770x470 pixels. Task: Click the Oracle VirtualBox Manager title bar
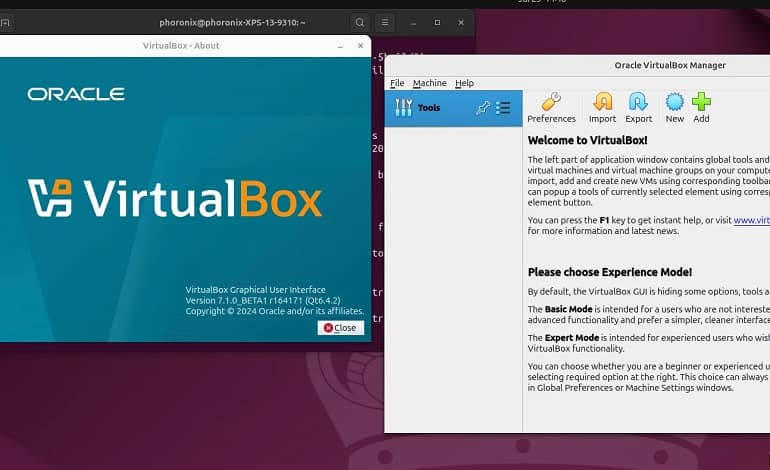pyautogui.click(x=577, y=65)
